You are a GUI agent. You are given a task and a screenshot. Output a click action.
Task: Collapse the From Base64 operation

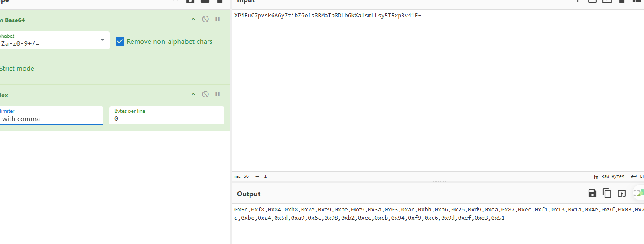coord(193,20)
